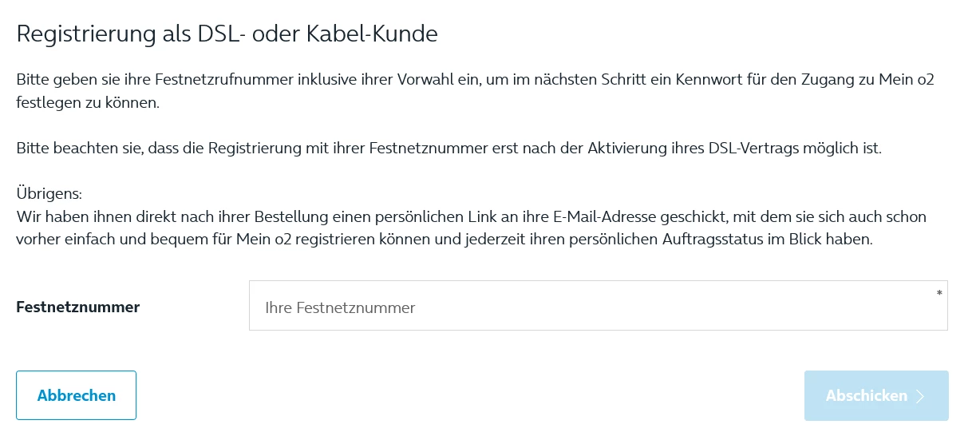Click the Abbrechen button
Image resolution: width=980 pixels, height=444 pixels.
(76, 395)
